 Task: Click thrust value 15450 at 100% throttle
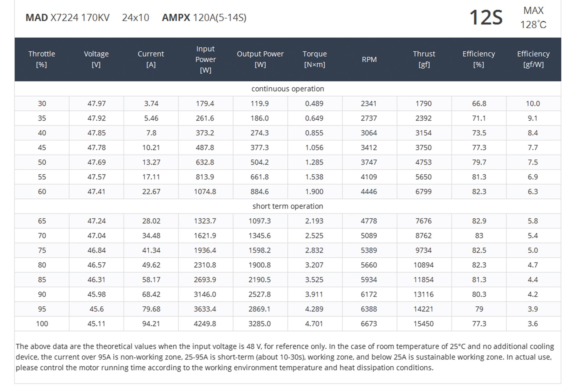423,324
